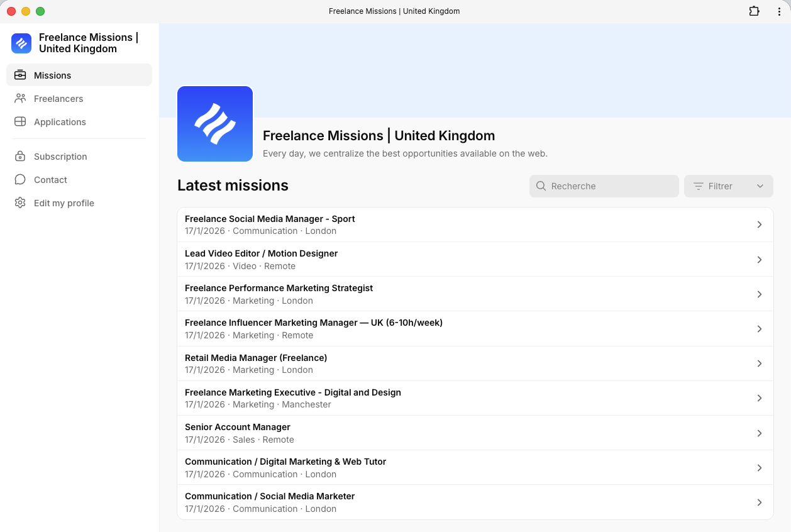Select Communication / Social Media Marketer title
The image size is (791, 532).
[x=270, y=496]
